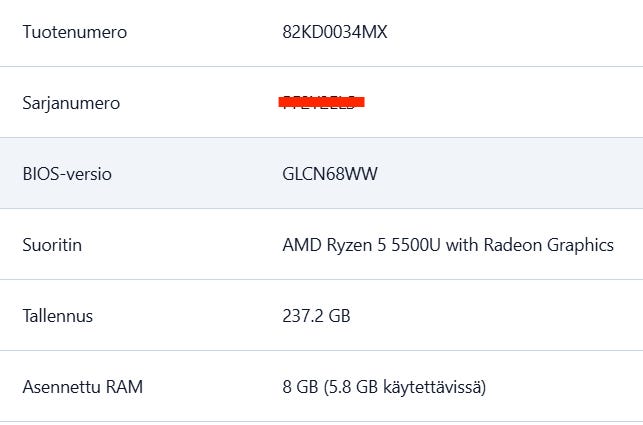Click the BIOS-versio label
Screen dimensions: 643x425
click(67, 174)
